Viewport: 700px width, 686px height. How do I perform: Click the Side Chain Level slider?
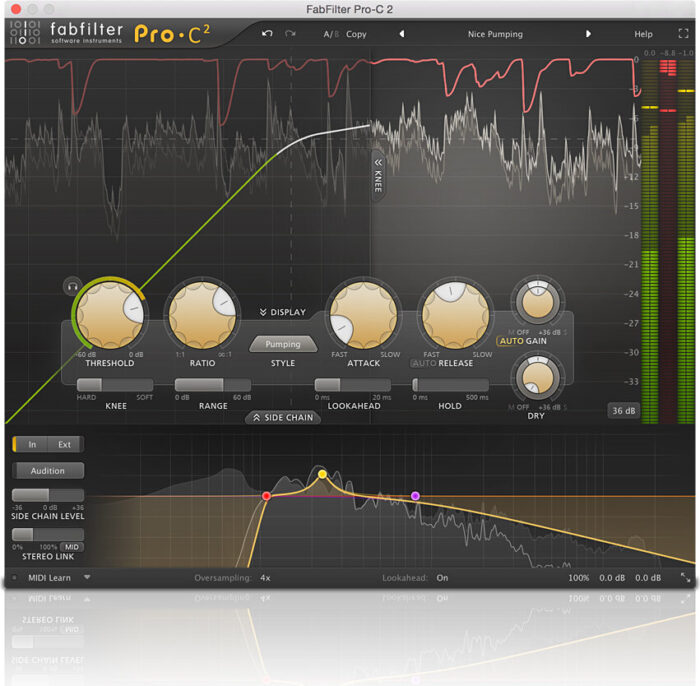click(48, 495)
